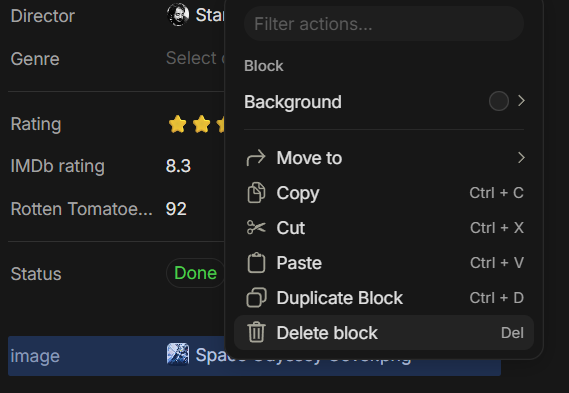This screenshot has height=393, width=569.
Task: Click the IMDb rating property label
Action: tap(58, 166)
